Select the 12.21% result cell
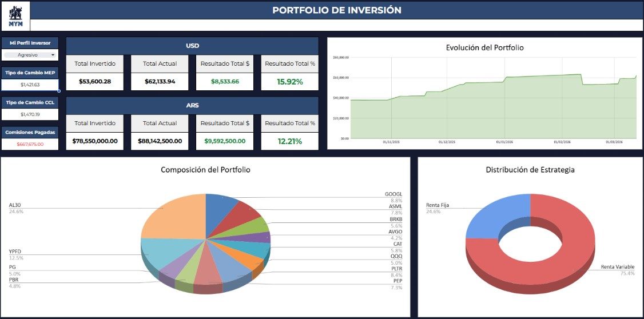Screen dimensions: 644x319 (289, 141)
